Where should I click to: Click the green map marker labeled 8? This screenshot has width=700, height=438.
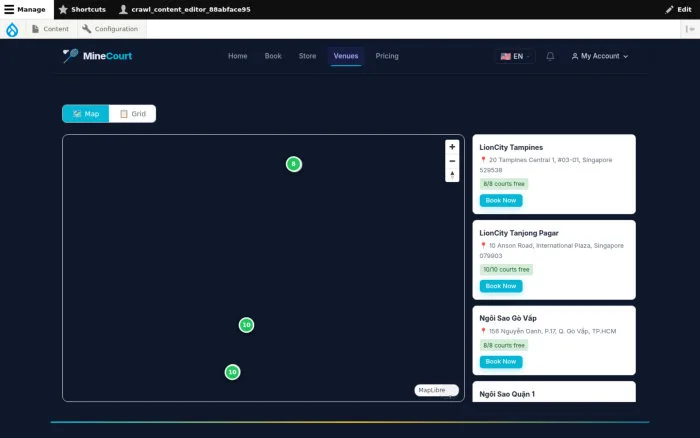point(294,164)
